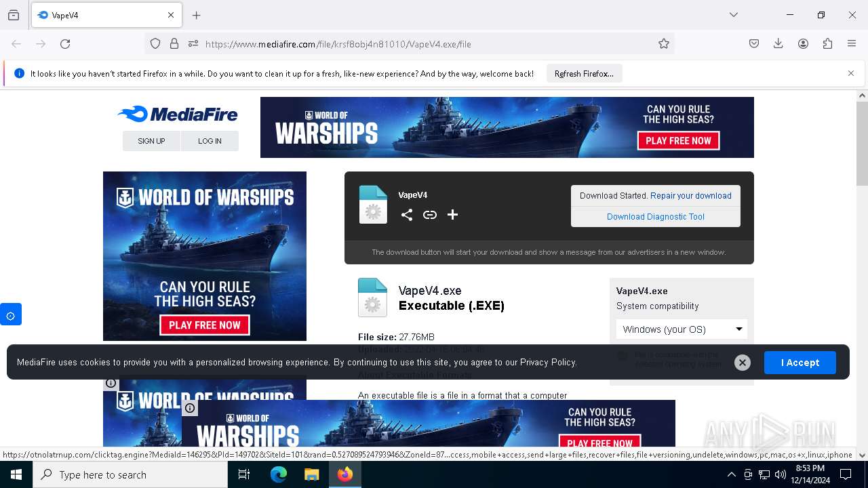Open a new tab with plus button
This screenshot has height=488, width=868.
197,15
